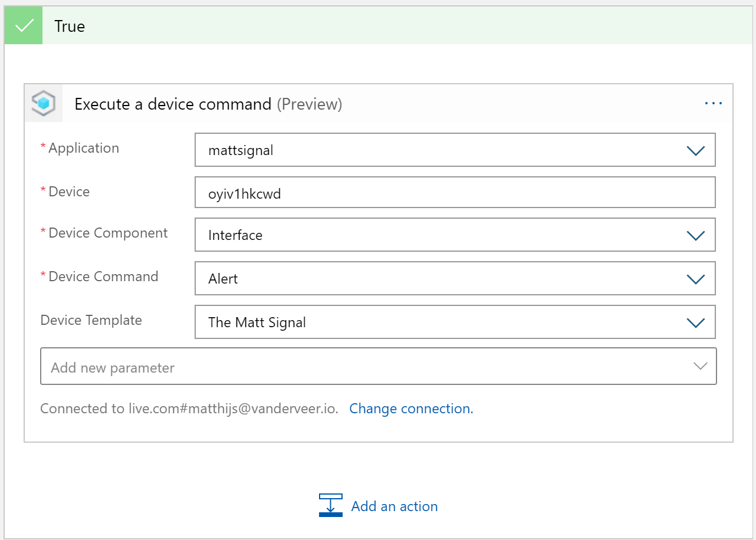Screen dimensions: 756x540
Task: Click the Device Template label
Action: pyautogui.click(x=91, y=320)
